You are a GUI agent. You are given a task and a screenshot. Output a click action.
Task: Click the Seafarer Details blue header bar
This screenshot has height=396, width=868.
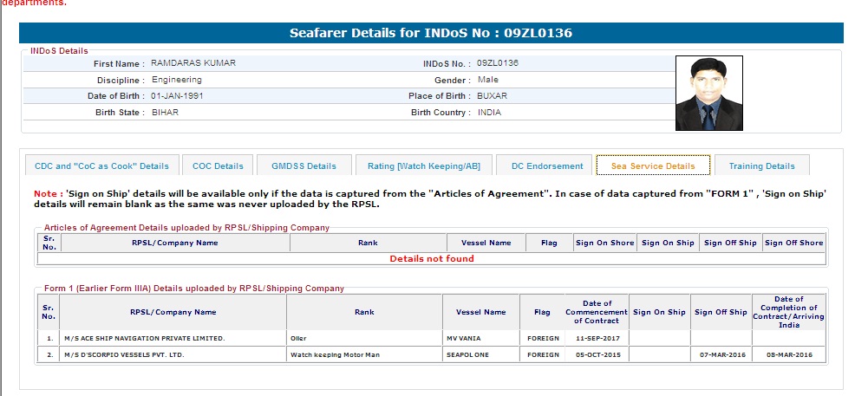431,34
